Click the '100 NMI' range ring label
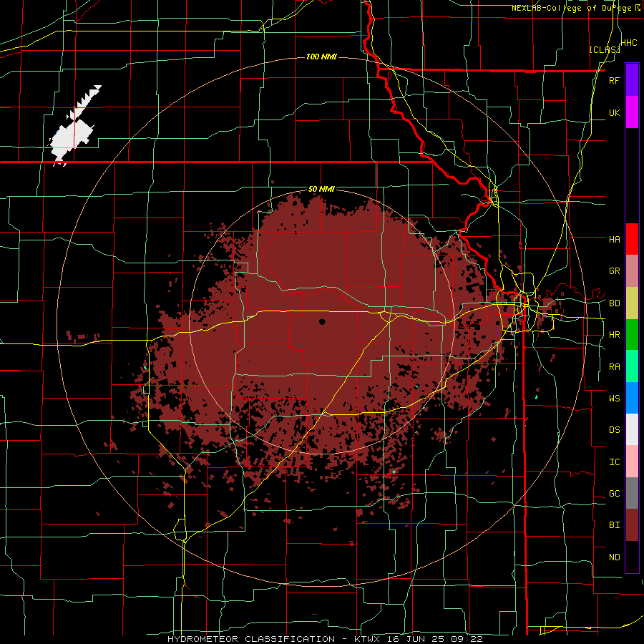The height and width of the screenshot is (644, 644). [321, 57]
